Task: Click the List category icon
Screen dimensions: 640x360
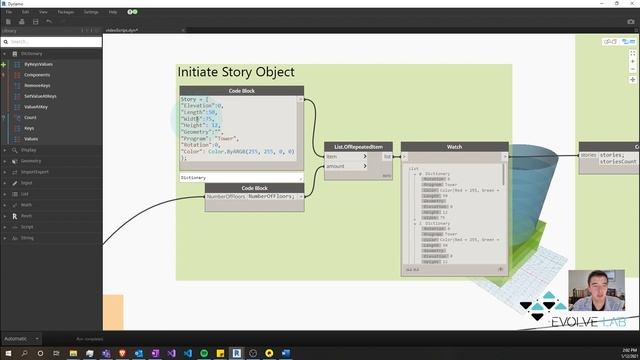Action: [15, 194]
